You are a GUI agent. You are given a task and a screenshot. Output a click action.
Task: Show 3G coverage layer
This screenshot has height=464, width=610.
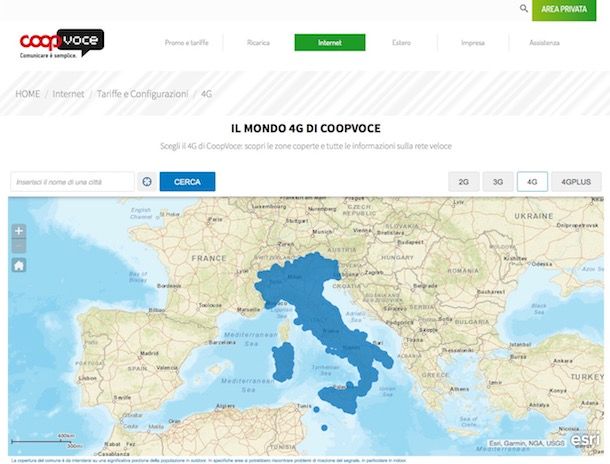pos(498,182)
